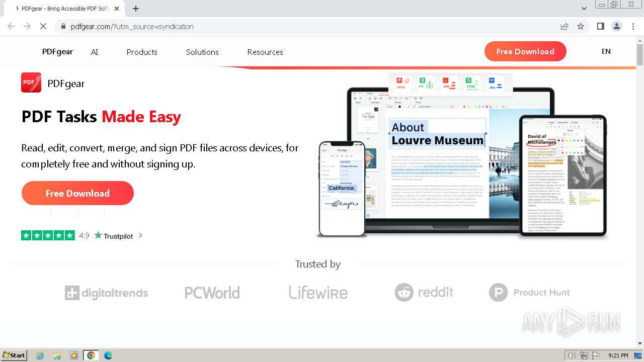Bookmark this page with star icon

tap(581, 26)
